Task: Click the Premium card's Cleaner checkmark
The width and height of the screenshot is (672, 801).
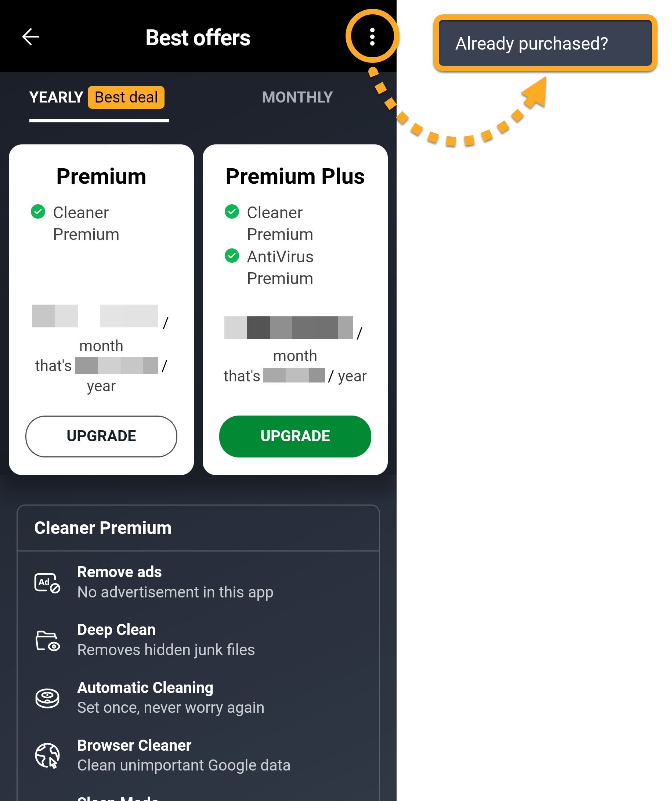Action: point(38,212)
